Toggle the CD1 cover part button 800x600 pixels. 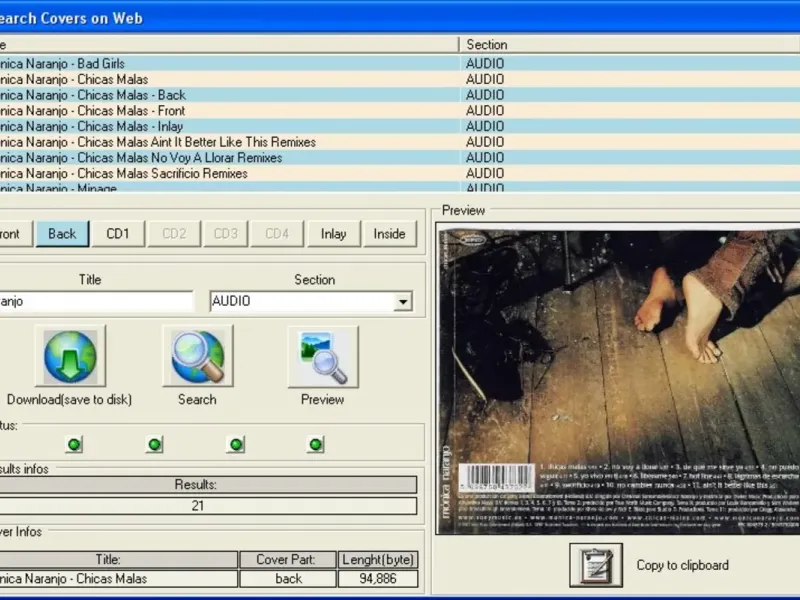pos(118,234)
